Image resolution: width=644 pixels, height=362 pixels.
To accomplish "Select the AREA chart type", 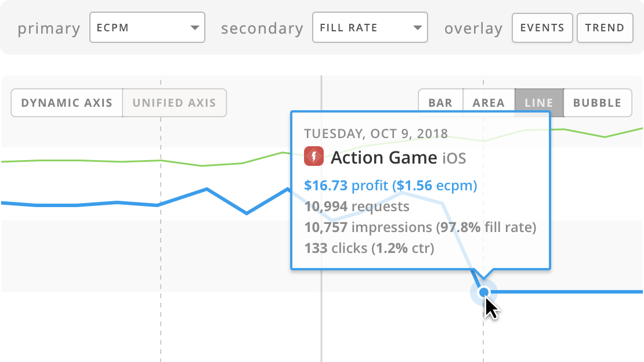I will point(489,103).
